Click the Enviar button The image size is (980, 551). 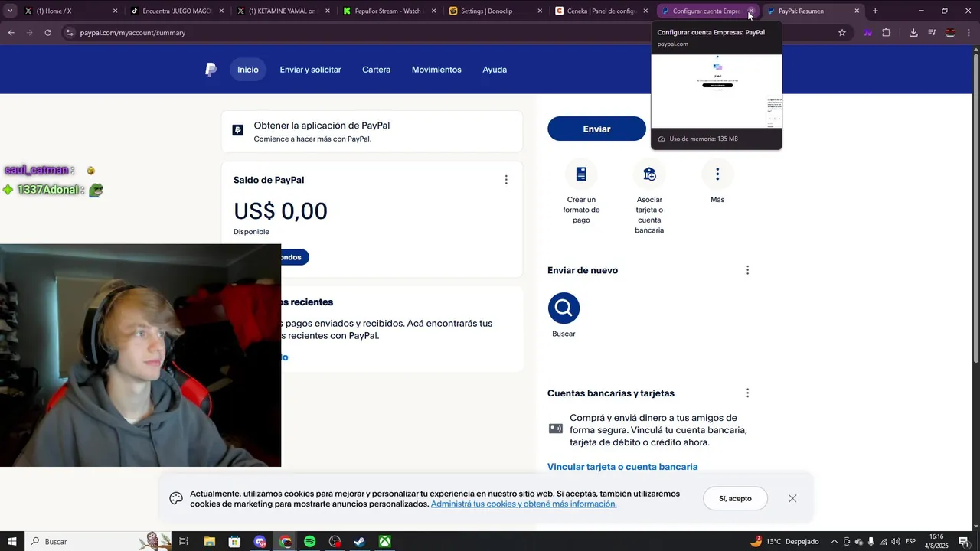596,129
